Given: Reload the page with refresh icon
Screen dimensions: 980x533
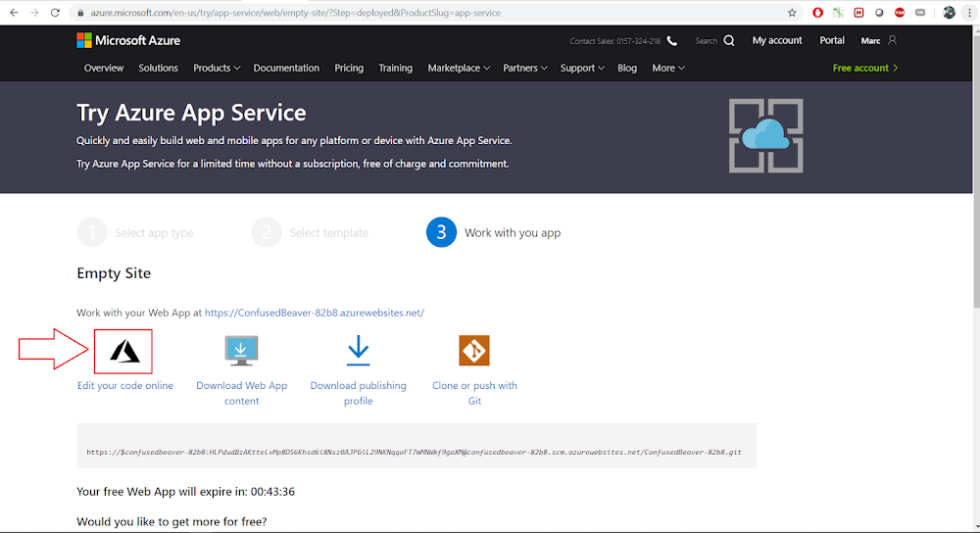Looking at the screenshot, I should (55, 13).
